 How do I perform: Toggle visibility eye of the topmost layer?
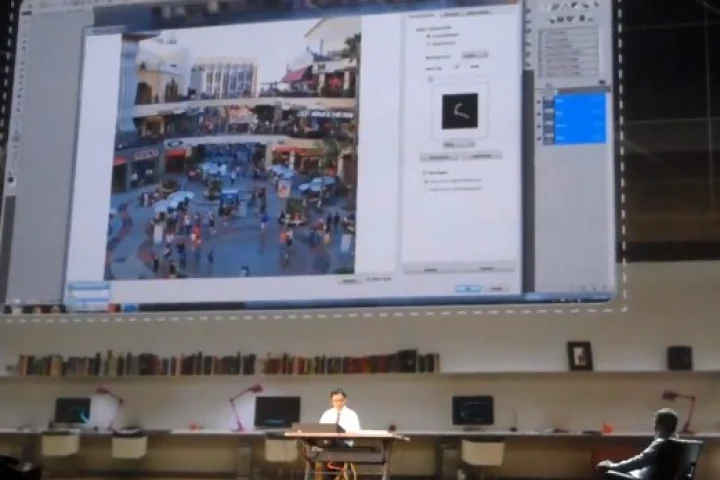(540, 102)
